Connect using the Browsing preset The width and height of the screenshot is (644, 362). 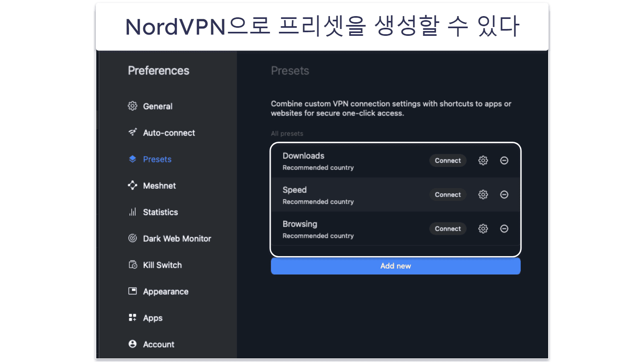[x=447, y=229]
